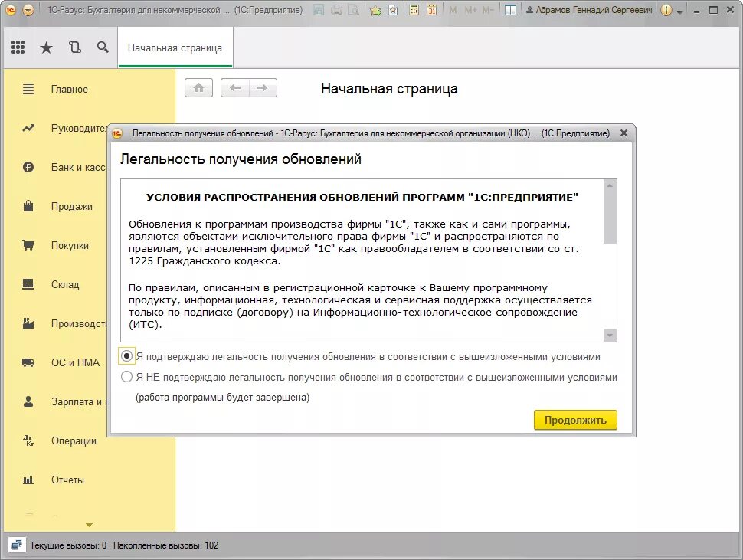Open Отчеты section
743x560 pixels.
67,480
